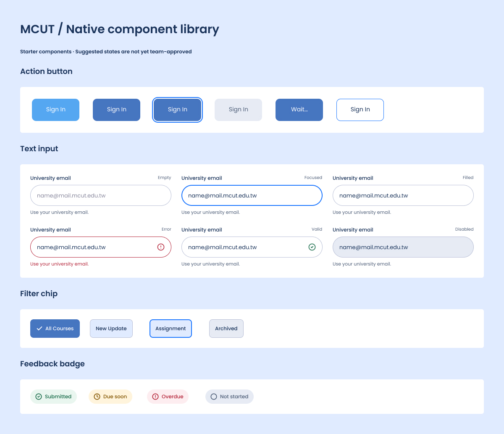Click helper text under the Empty input
The image size is (504, 434).
click(x=60, y=212)
